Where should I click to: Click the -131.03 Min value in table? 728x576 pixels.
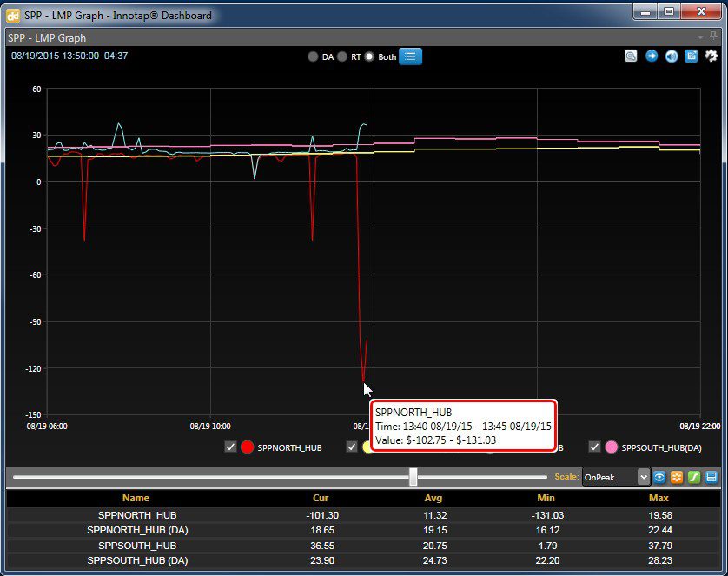coord(547,515)
